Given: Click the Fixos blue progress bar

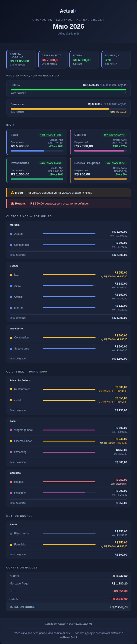Looking at the screenshot, I should coord(27,151).
